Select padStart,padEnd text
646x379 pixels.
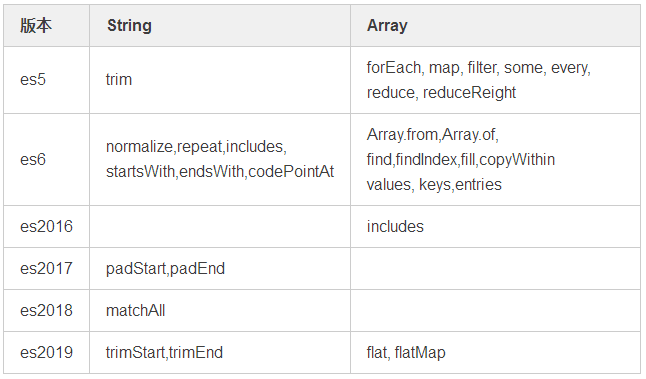[165, 269]
